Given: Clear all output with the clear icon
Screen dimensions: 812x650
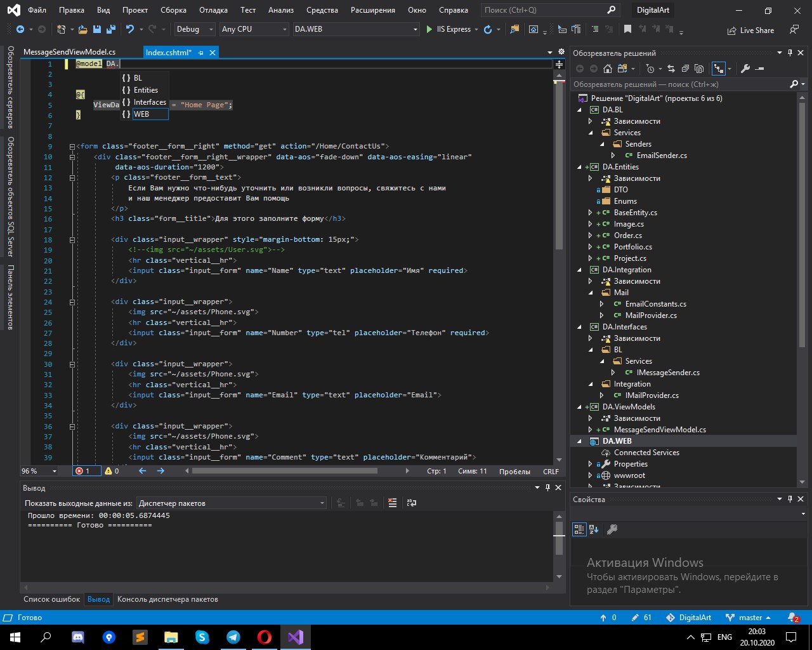Looking at the screenshot, I should click(393, 503).
